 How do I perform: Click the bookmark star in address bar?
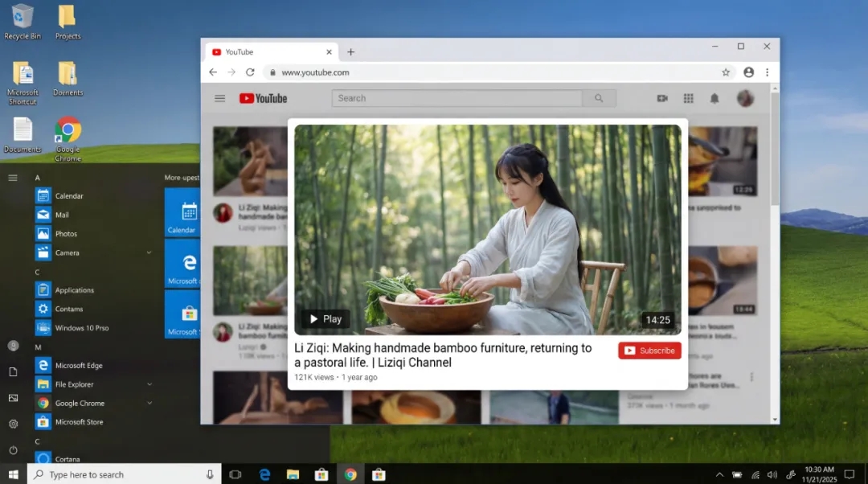tap(726, 72)
